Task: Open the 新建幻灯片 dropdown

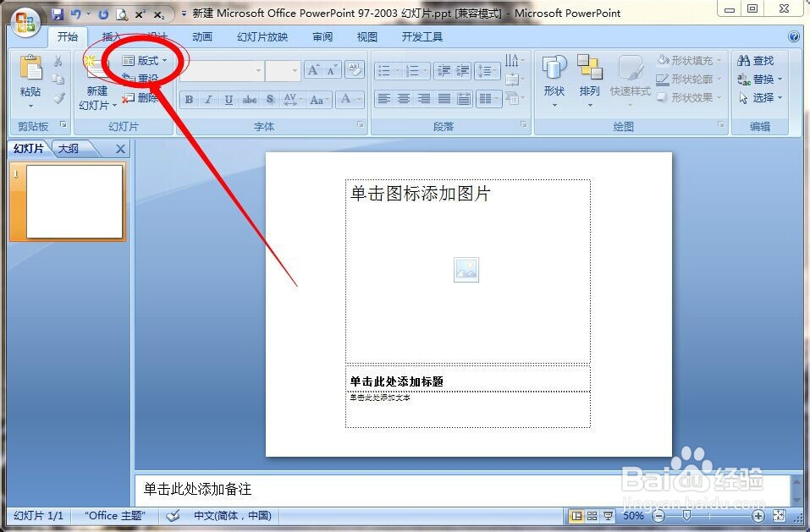Action: point(97,99)
